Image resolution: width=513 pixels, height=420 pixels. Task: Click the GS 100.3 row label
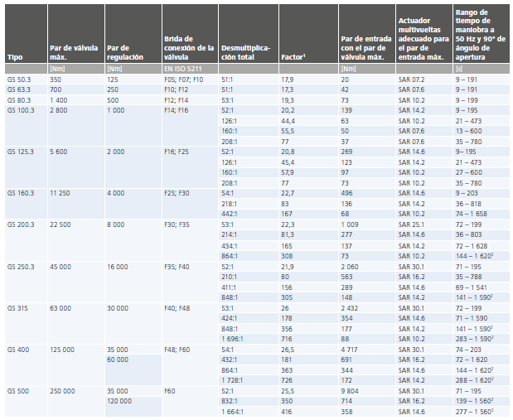[22, 109]
